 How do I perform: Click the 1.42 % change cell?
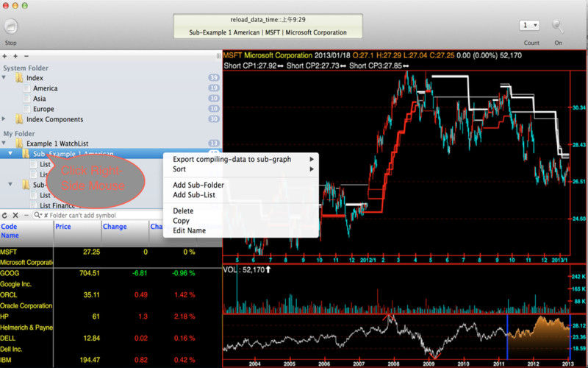[184, 295]
